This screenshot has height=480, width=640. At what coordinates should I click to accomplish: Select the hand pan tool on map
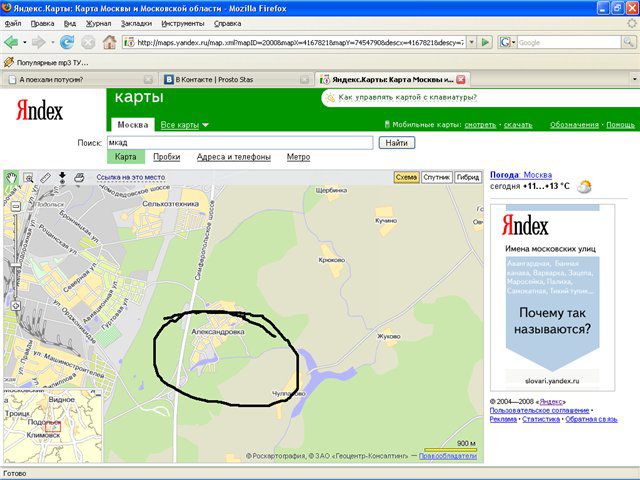[x=11, y=178]
